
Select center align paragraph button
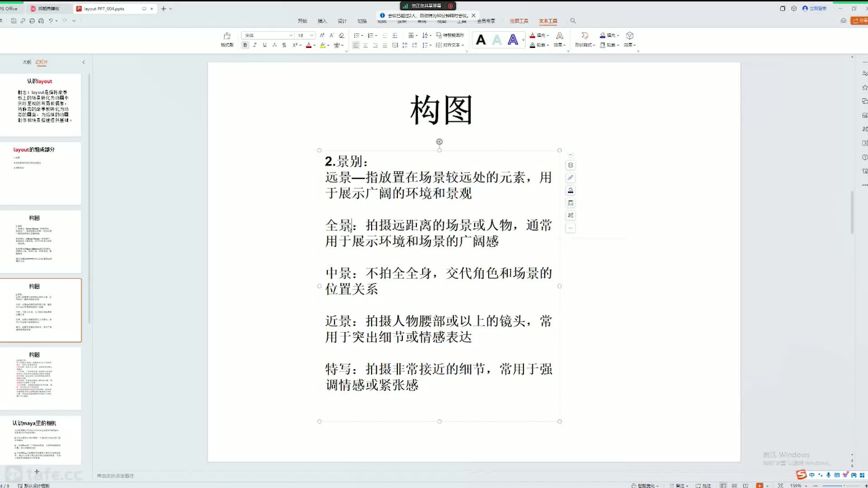365,45
